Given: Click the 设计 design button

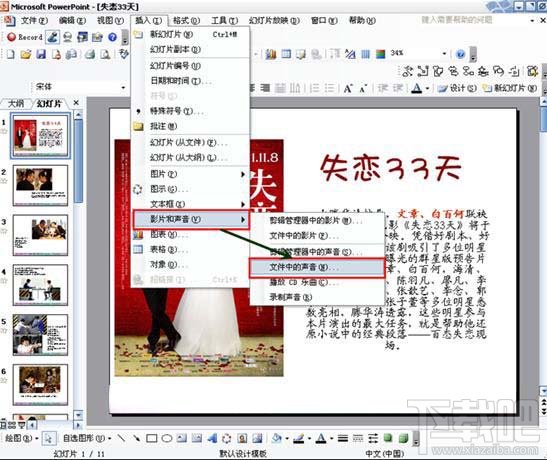Looking at the screenshot, I should (457, 88).
